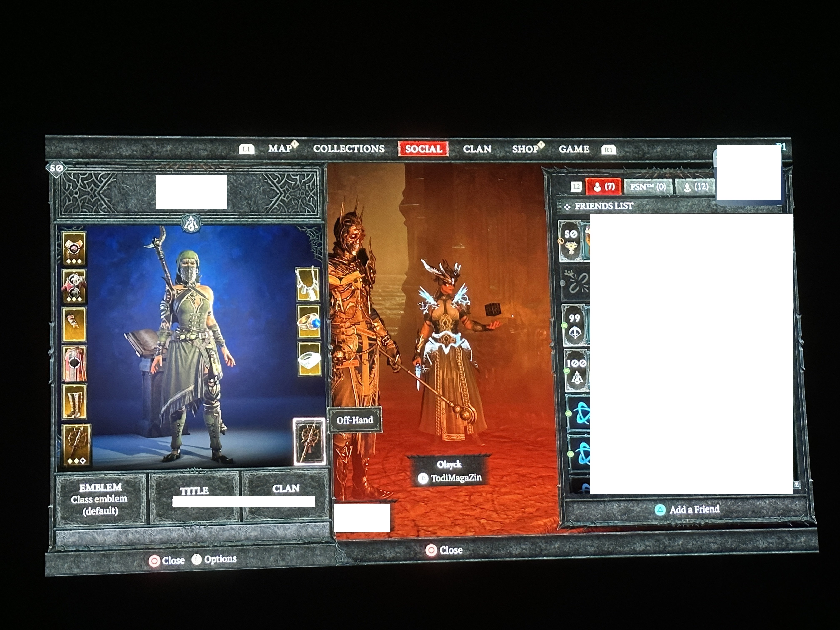This screenshot has width=840, height=630.
Task: Click the diamond icon beside FRIENDS LIST
Action: click(567, 207)
